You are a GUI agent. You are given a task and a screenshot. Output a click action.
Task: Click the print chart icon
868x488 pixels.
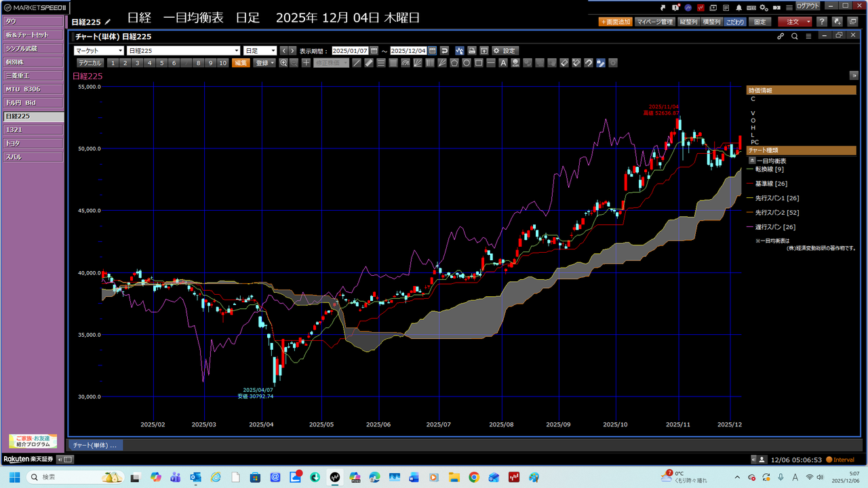coord(472,51)
